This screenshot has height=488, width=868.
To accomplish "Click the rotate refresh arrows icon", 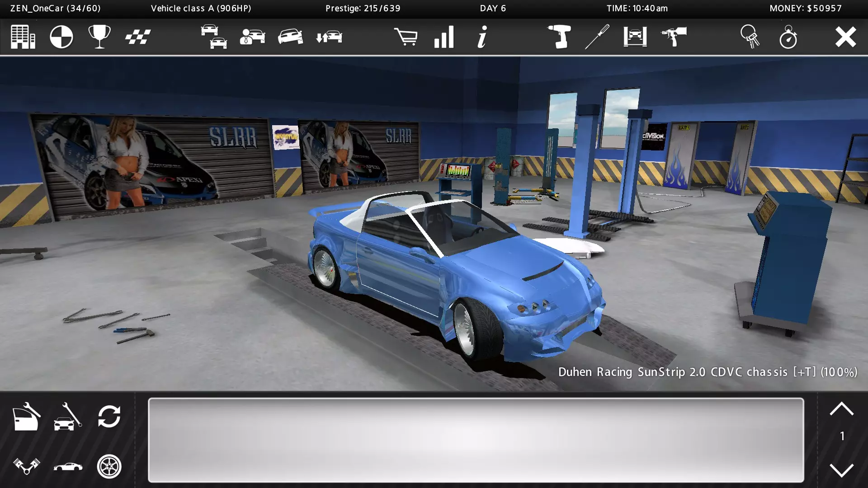I will (x=109, y=417).
